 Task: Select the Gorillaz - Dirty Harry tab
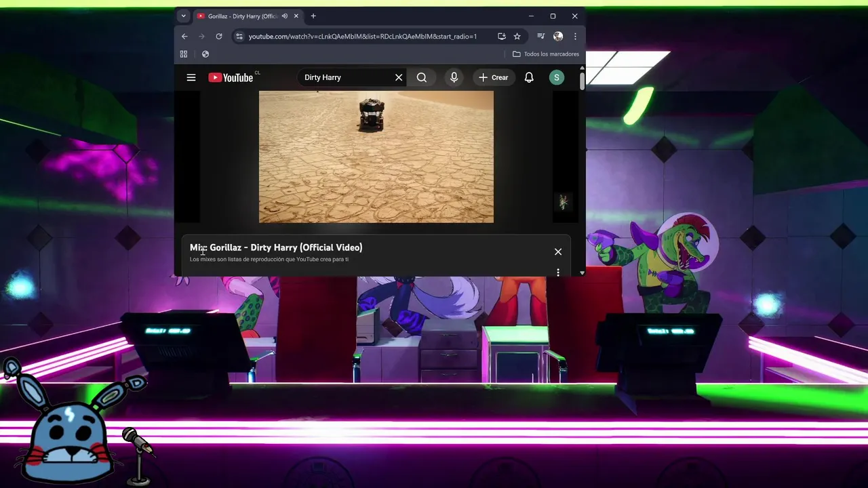248,16
